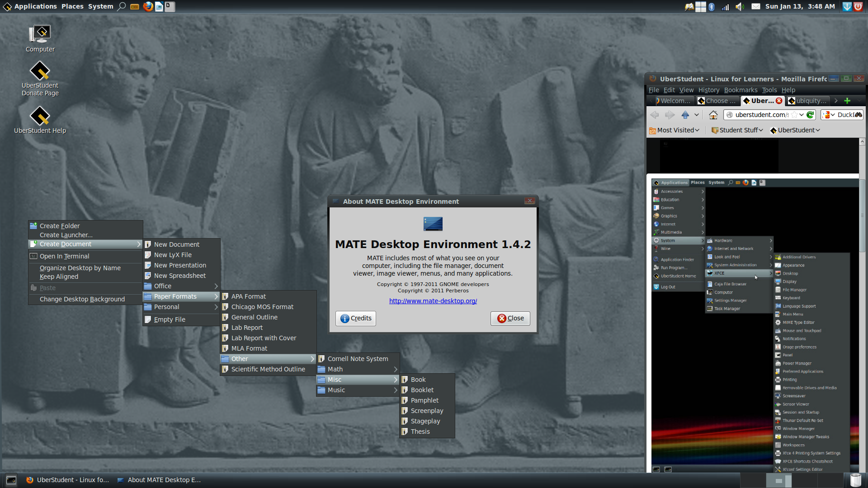Open the mate-desktop.org link
The width and height of the screenshot is (868, 488).
[433, 301]
